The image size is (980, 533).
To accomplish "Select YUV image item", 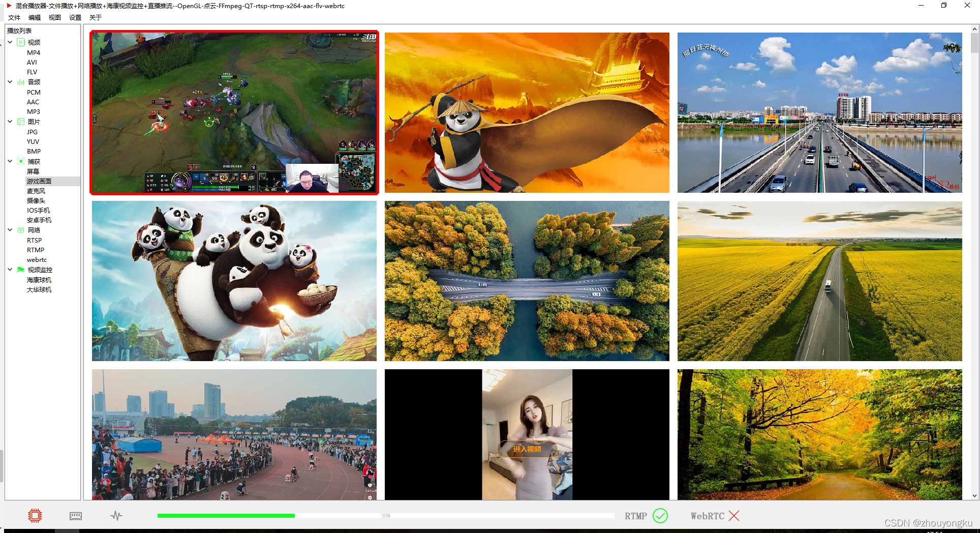I will (x=33, y=141).
